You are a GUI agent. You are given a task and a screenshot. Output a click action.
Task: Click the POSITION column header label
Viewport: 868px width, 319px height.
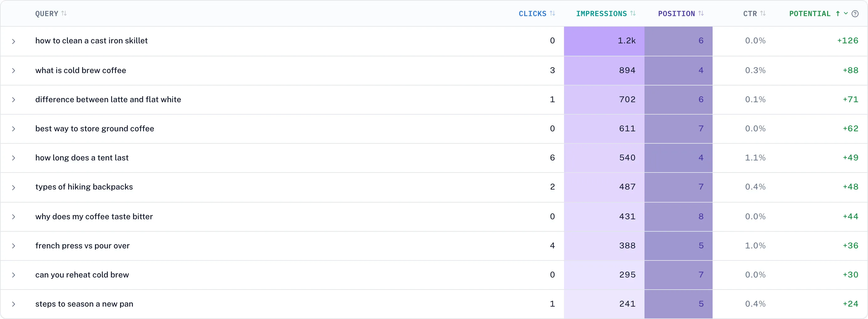click(677, 14)
